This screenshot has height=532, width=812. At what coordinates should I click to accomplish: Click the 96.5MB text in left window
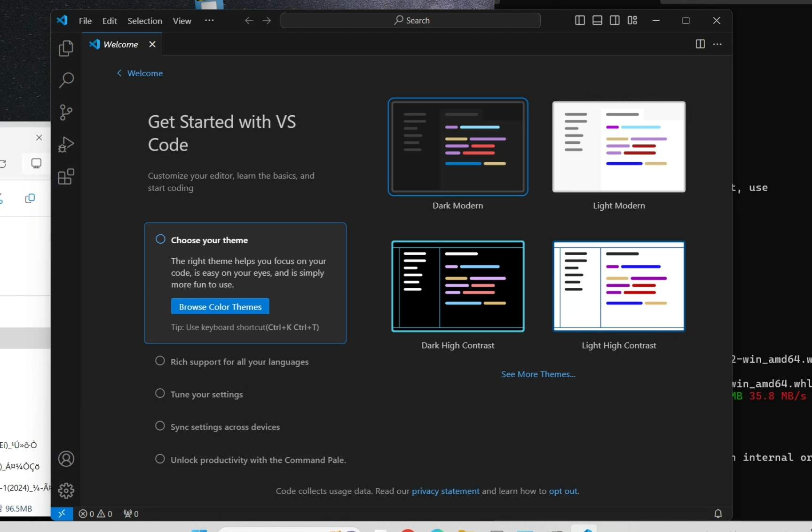click(x=19, y=508)
